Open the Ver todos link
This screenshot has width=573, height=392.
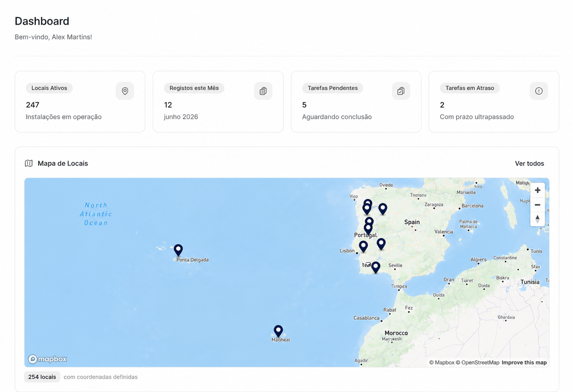tap(529, 164)
